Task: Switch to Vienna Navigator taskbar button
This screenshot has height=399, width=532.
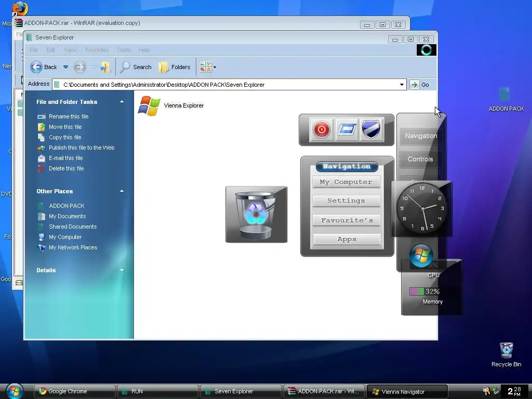Action: tap(407, 391)
